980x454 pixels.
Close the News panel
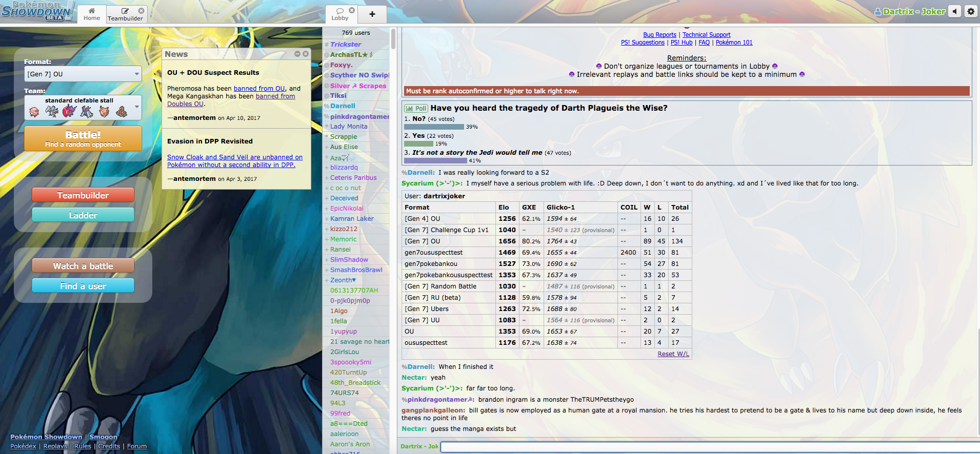coord(306,54)
